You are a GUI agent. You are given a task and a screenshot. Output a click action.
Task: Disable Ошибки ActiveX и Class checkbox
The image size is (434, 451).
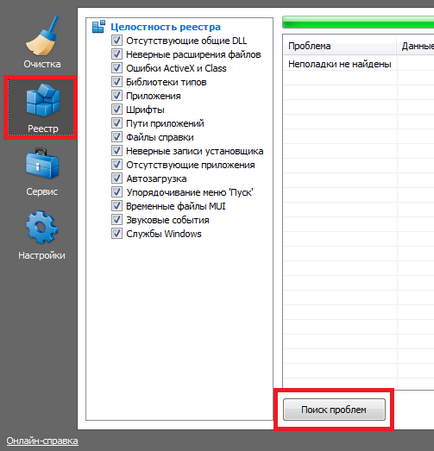pos(117,68)
